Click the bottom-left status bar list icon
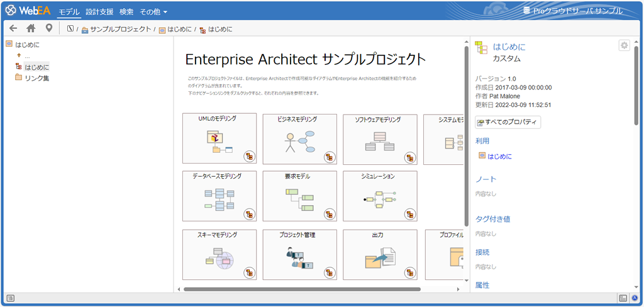Viewport: 644px width, 307px height. click(11, 298)
